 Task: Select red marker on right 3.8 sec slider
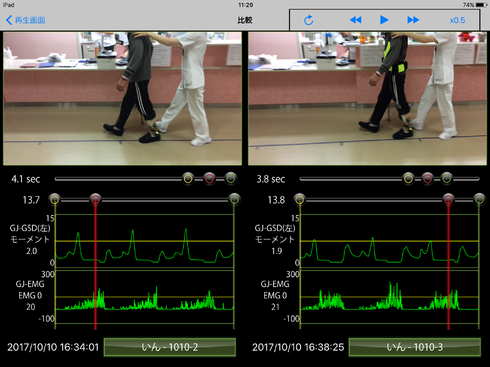(x=427, y=179)
